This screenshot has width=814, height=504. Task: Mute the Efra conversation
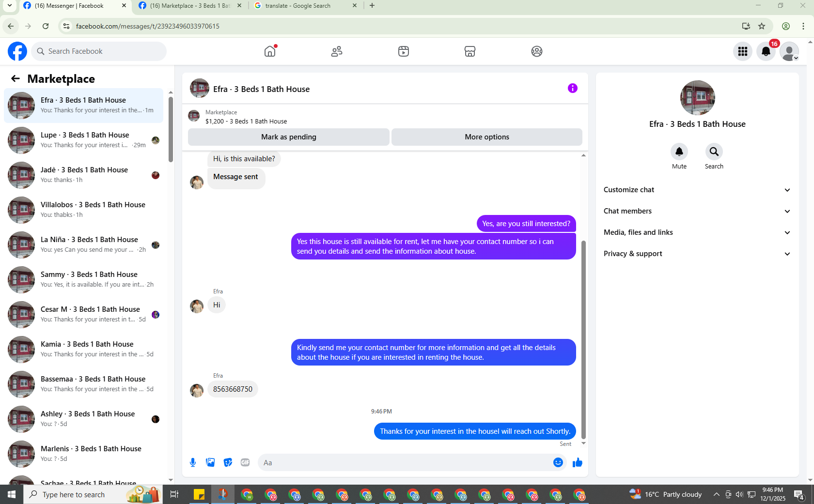[x=679, y=152]
